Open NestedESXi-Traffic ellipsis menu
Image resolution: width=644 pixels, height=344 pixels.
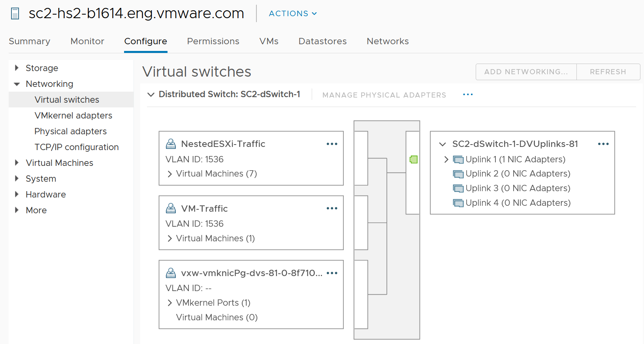332,144
